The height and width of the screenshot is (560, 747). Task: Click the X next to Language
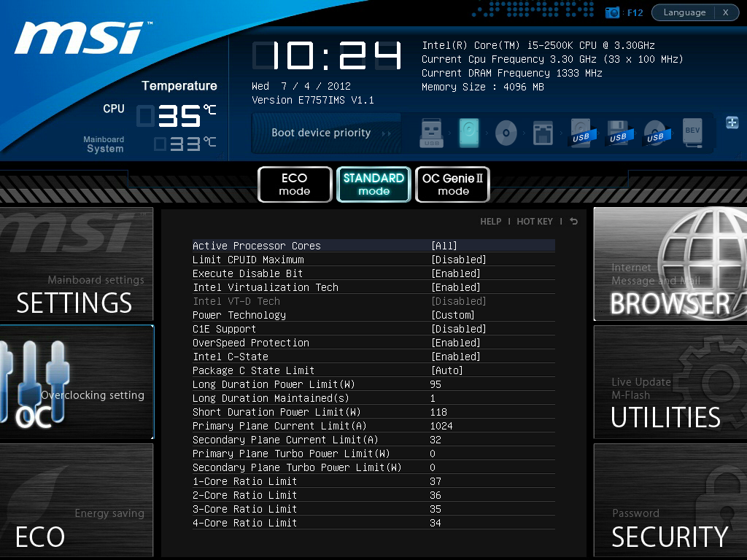point(726,12)
